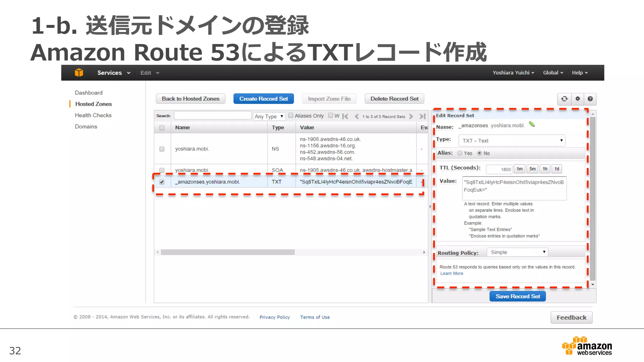
Task: Click Save Record Set button
Action: coord(518,296)
